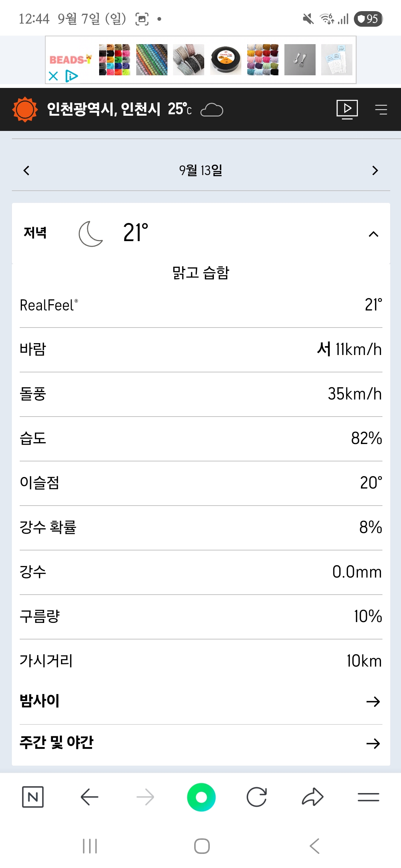Collapse the 저녁 forecast card
The width and height of the screenshot is (401, 868).
374,234
